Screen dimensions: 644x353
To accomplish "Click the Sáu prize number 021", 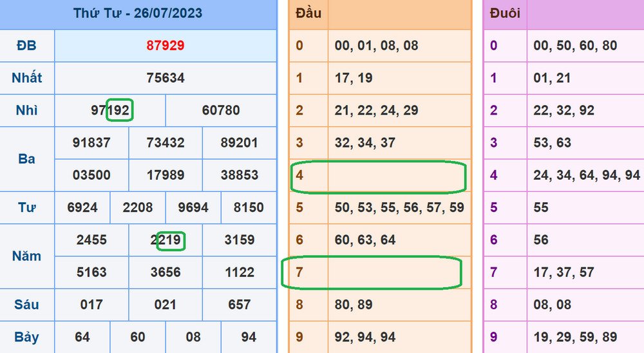I will coord(166,305).
